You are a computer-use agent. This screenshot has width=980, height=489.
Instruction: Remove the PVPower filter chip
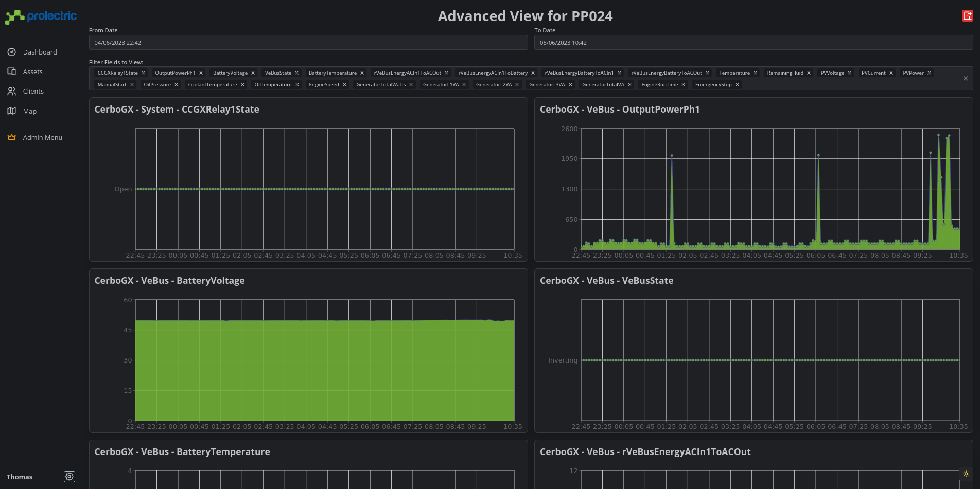[x=929, y=73]
